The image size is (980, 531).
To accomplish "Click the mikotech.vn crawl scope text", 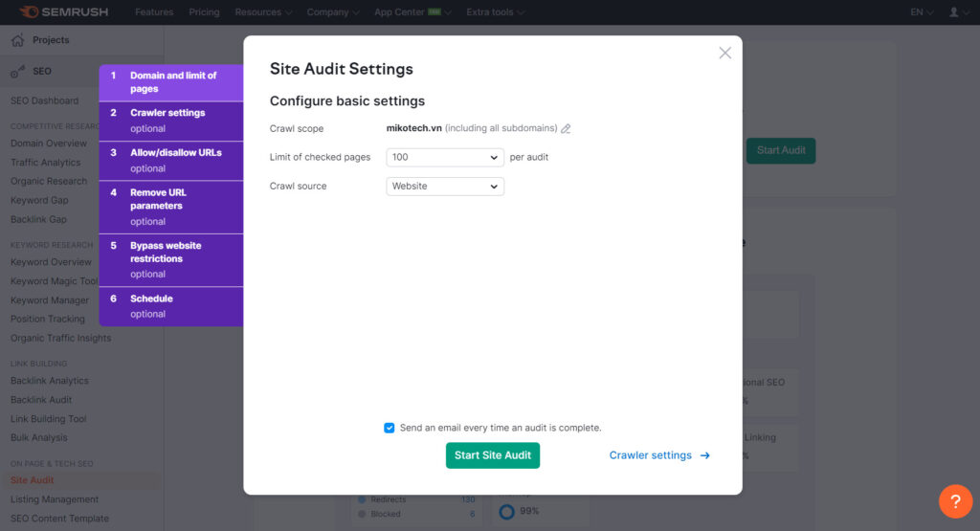I will pyautogui.click(x=413, y=128).
